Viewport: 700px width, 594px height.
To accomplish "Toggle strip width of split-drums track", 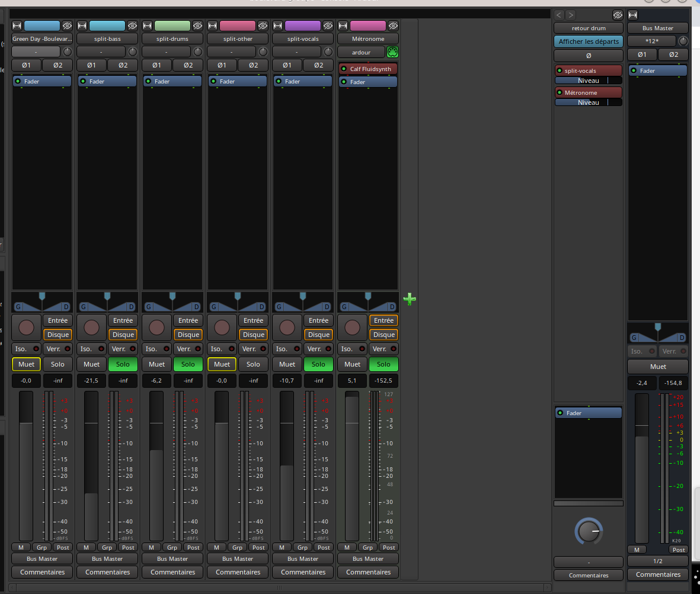I will click(x=147, y=26).
